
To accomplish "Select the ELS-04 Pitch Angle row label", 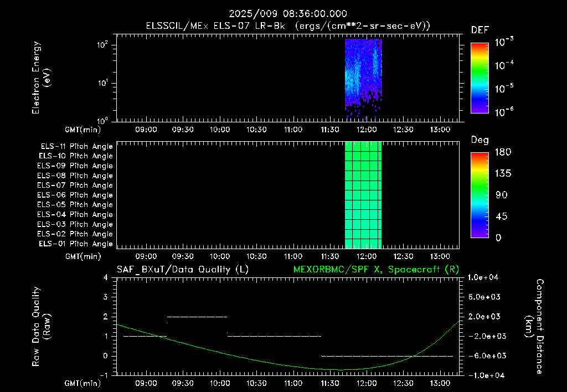I will (x=75, y=214).
